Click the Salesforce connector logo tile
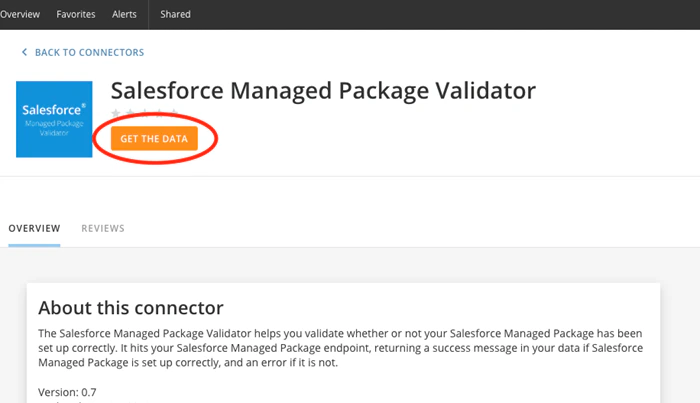 54,119
